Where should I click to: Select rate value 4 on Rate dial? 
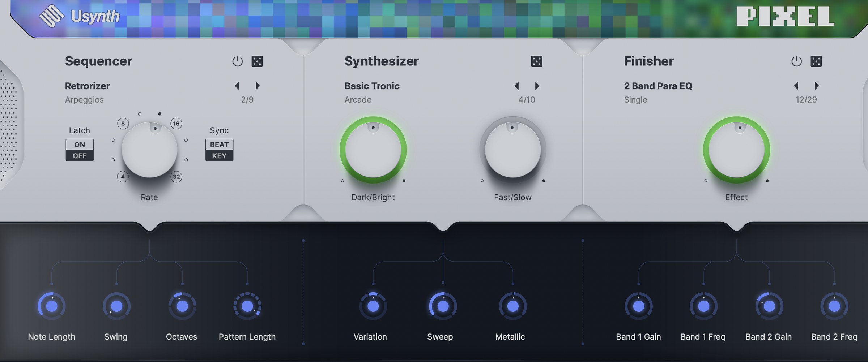(x=123, y=177)
